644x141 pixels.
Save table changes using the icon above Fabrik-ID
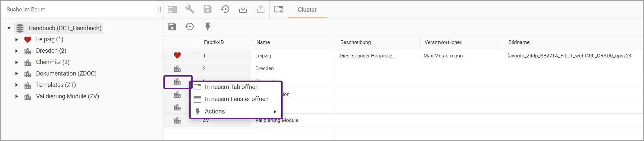click(x=172, y=27)
